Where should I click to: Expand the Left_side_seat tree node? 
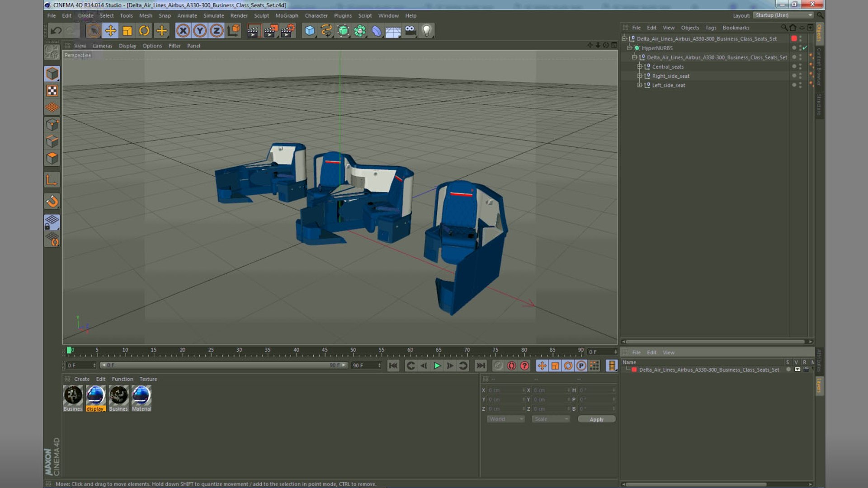pyautogui.click(x=639, y=85)
